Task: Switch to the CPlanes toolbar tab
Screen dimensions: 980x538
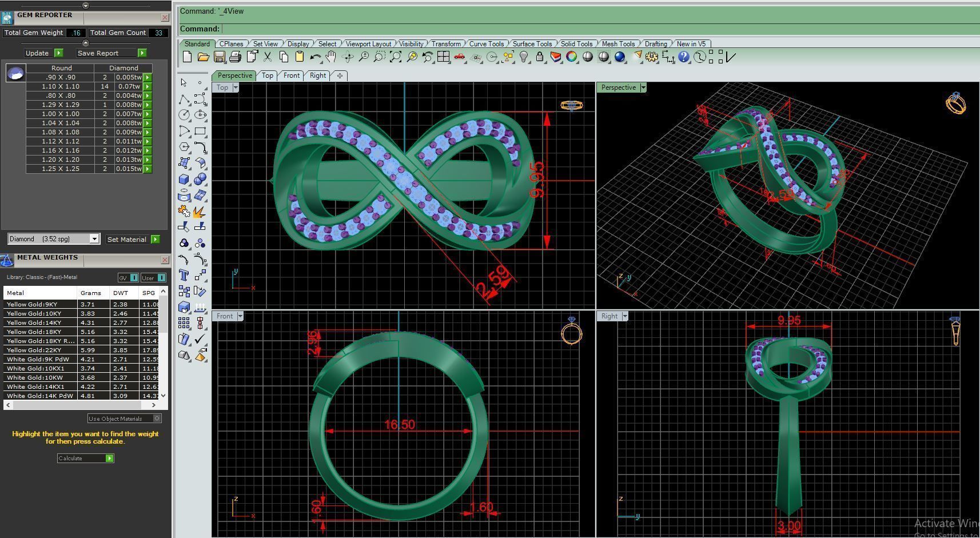Action: [232, 44]
